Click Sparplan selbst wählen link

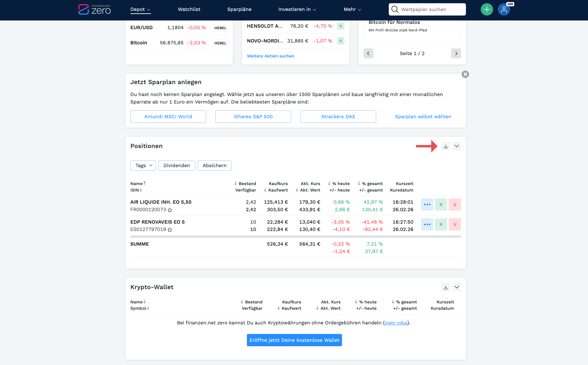[x=423, y=117]
